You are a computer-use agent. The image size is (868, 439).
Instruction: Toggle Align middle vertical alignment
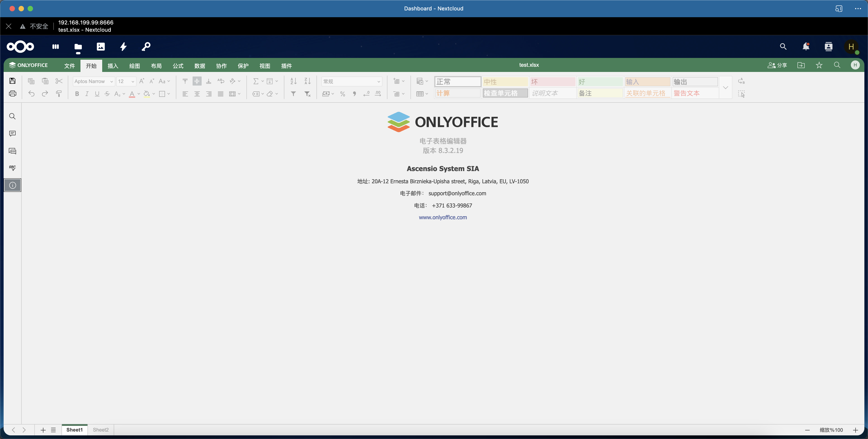coord(197,81)
